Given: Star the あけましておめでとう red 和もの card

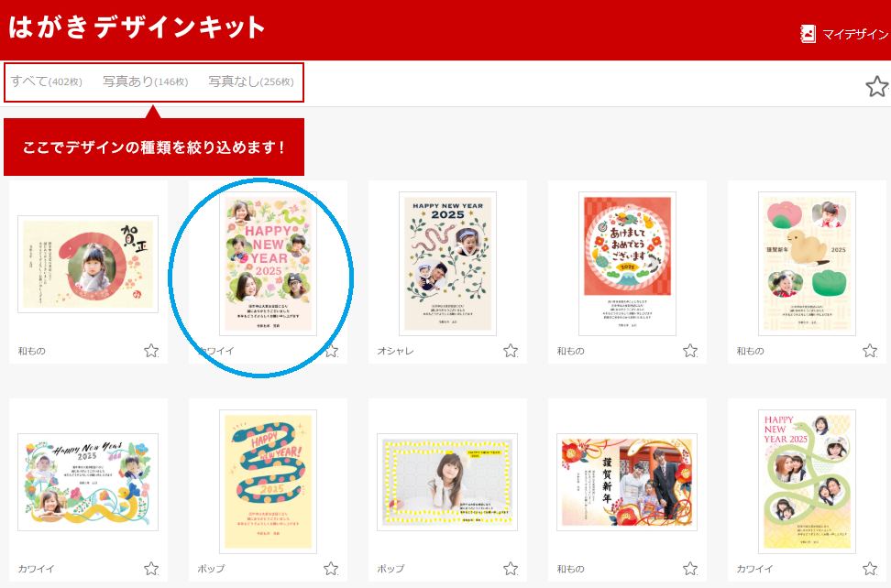Looking at the screenshot, I should pyautogui.click(x=690, y=351).
